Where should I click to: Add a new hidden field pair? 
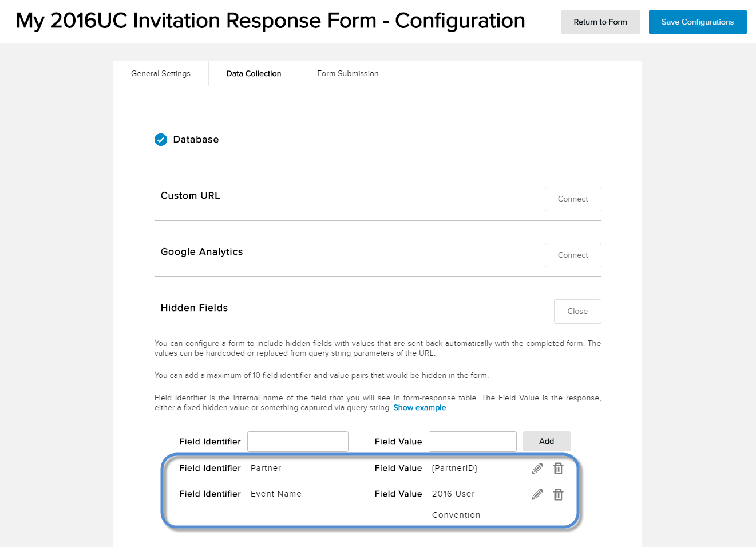point(546,441)
